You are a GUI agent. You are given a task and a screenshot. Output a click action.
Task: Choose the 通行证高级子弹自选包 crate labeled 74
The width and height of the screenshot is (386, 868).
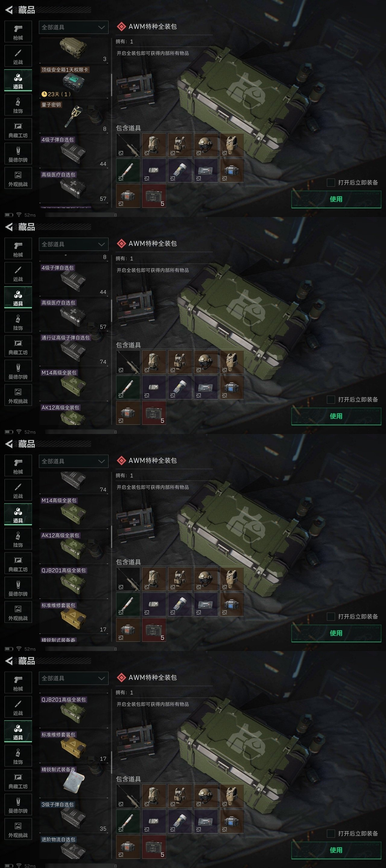(74, 350)
